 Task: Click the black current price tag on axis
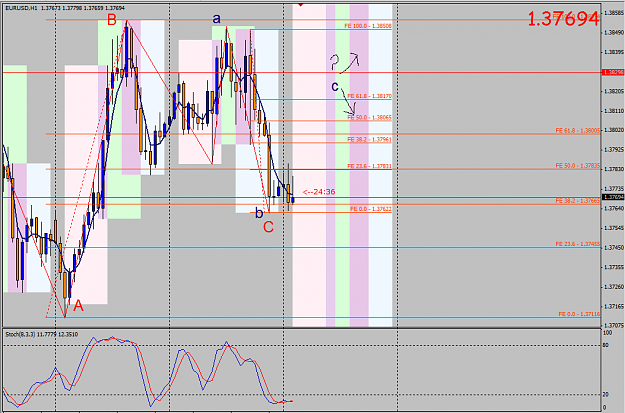click(613, 197)
